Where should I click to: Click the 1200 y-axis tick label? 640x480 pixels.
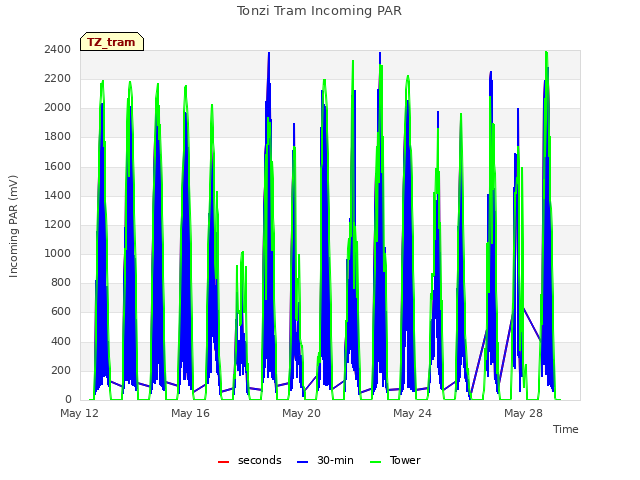(x=58, y=224)
